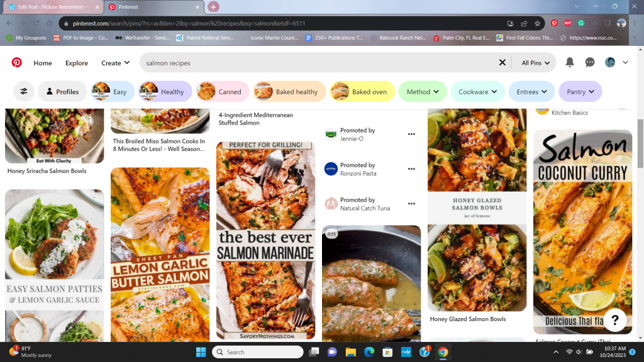Open the messages chat bubble icon
The width and height of the screenshot is (644, 362).
pyautogui.click(x=590, y=63)
